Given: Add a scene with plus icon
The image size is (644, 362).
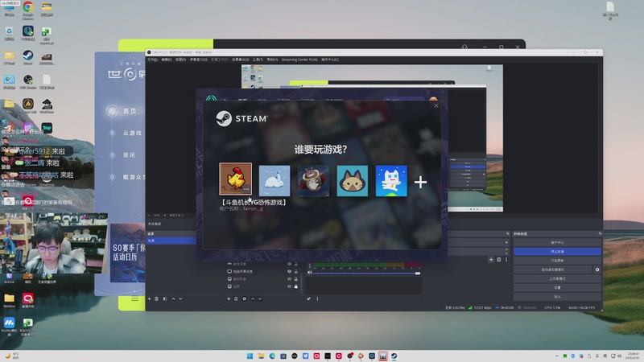Looking at the screenshot, I should (150, 298).
